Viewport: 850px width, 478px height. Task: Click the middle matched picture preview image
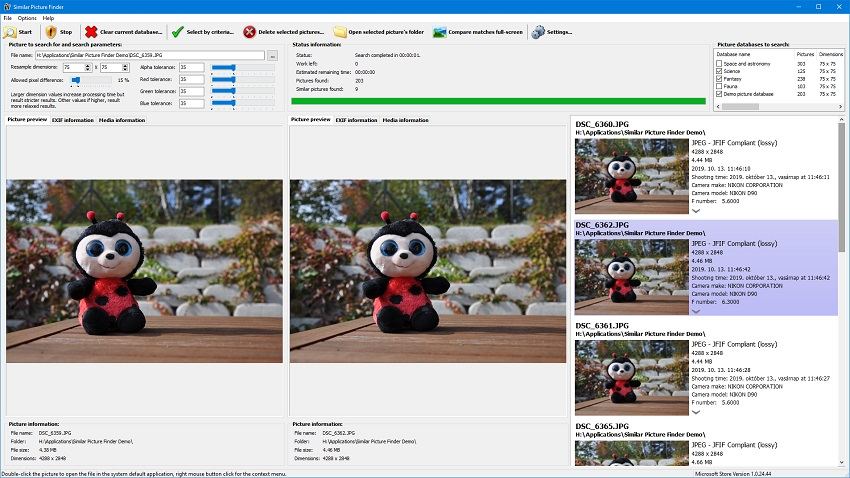428,271
